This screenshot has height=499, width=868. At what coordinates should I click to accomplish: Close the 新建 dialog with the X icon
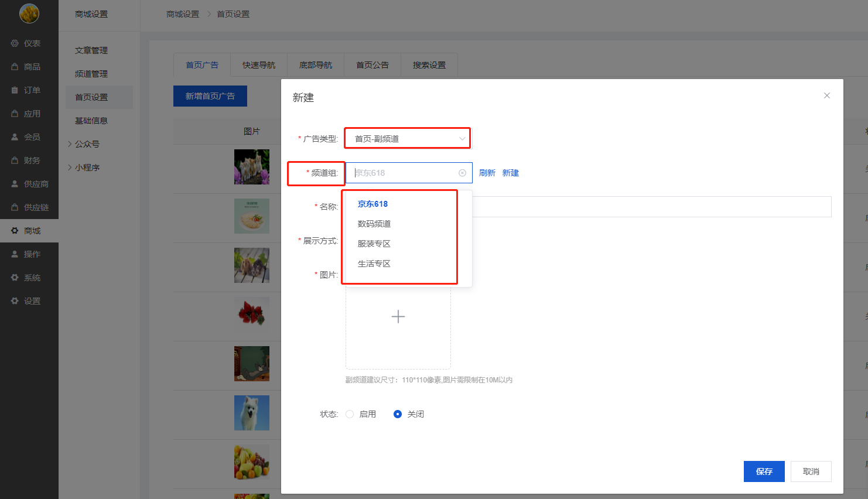click(826, 95)
